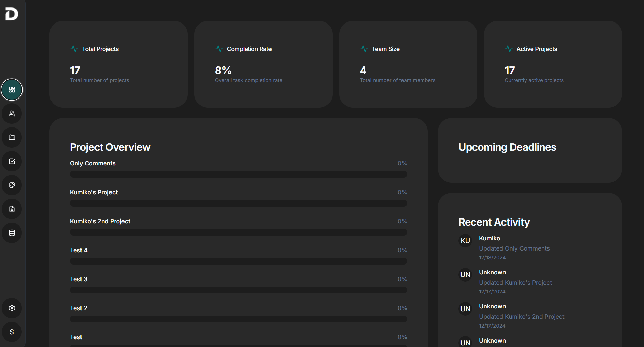This screenshot has width=644, height=347.
Task: Open the dashboard grid icon in sidebar
Action: click(12, 90)
